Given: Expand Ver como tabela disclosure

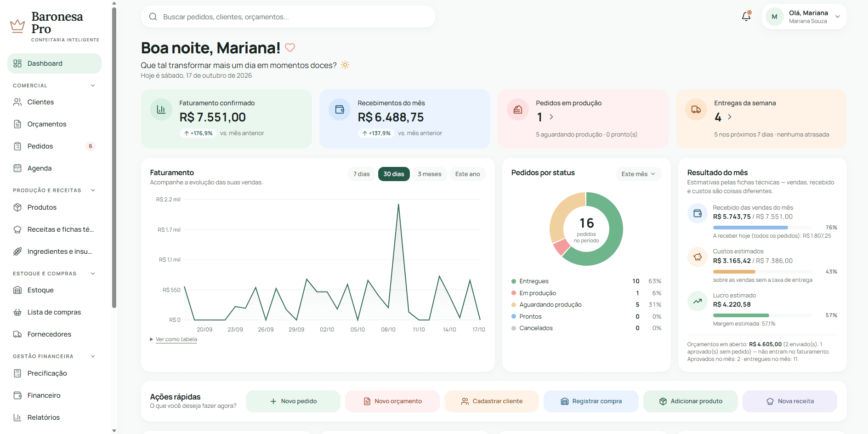Looking at the screenshot, I should (x=174, y=339).
